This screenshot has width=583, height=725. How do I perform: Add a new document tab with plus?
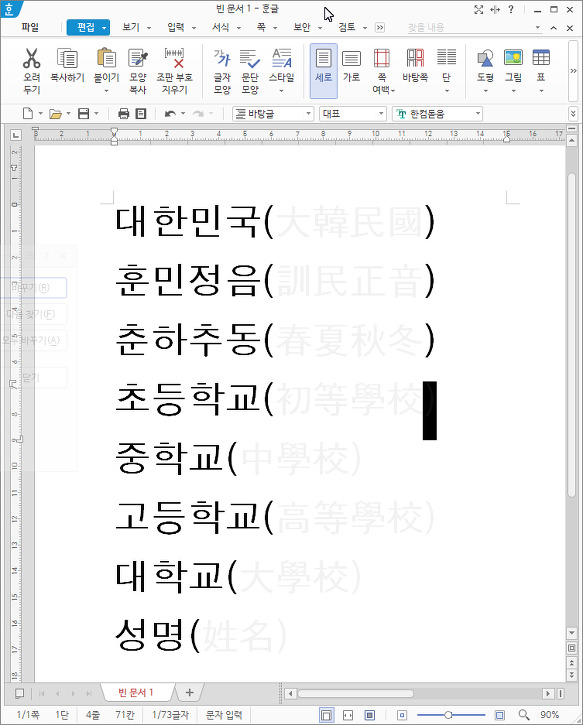pyautogui.click(x=189, y=692)
